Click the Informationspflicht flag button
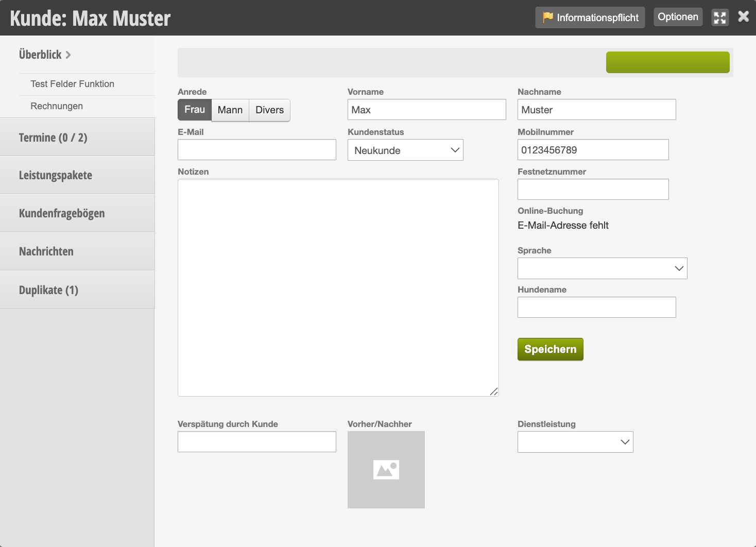Viewport: 756px width, 547px height. point(590,18)
